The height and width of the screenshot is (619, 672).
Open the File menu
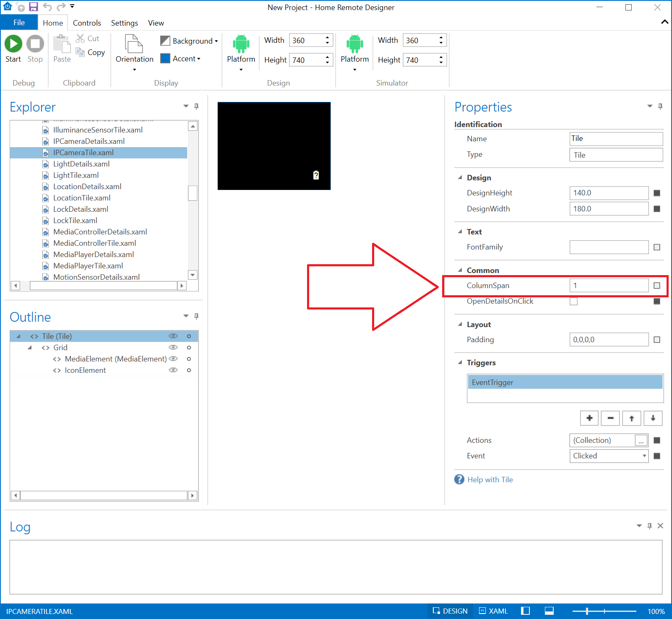(19, 23)
